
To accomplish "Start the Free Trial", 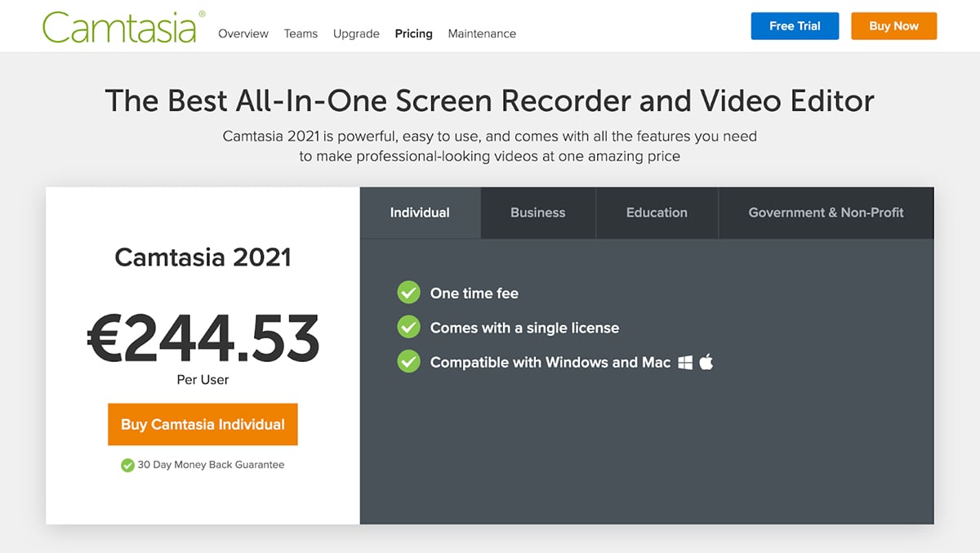I will (795, 26).
